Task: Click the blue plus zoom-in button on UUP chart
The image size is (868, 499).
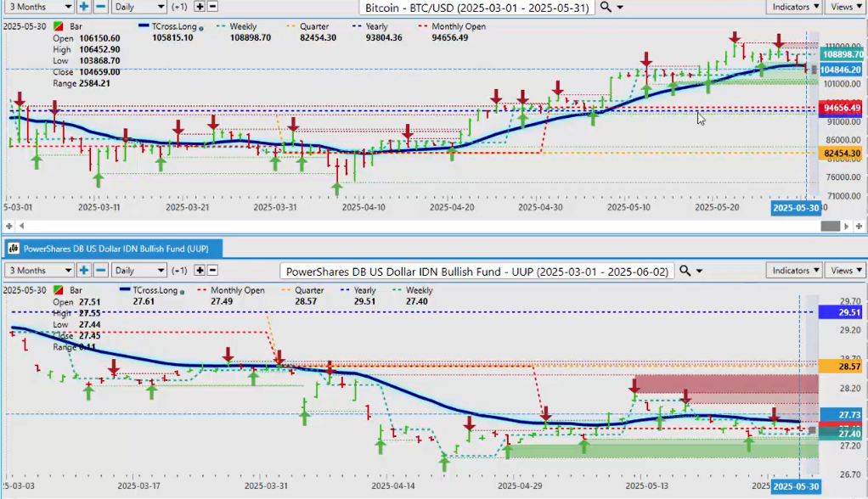Action: [x=84, y=271]
